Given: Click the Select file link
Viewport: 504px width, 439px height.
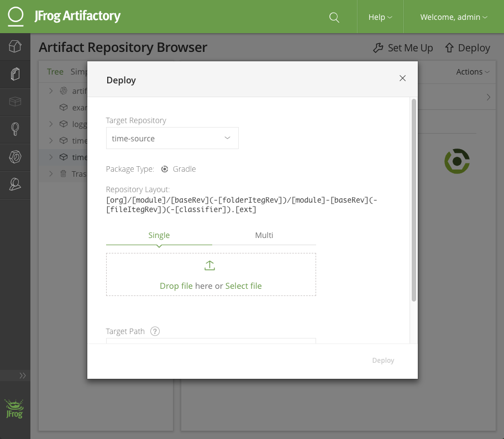Looking at the screenshot, I should click(x=243, y=286).
